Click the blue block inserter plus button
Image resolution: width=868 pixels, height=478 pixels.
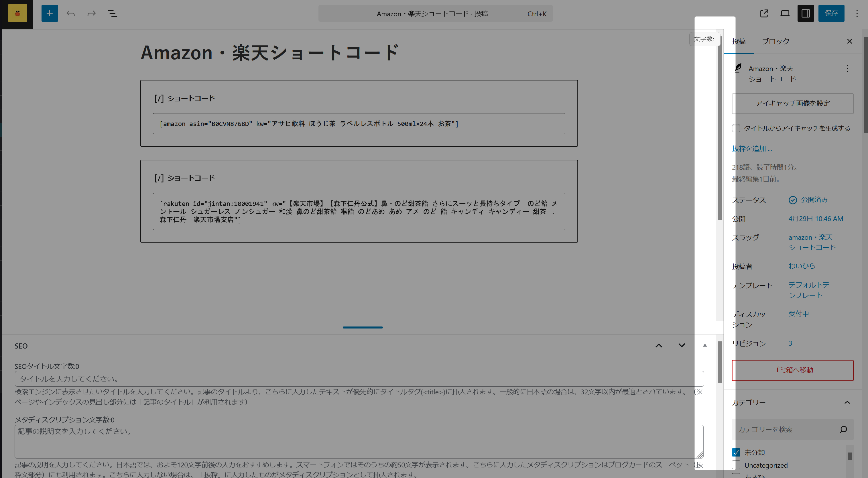50,13
